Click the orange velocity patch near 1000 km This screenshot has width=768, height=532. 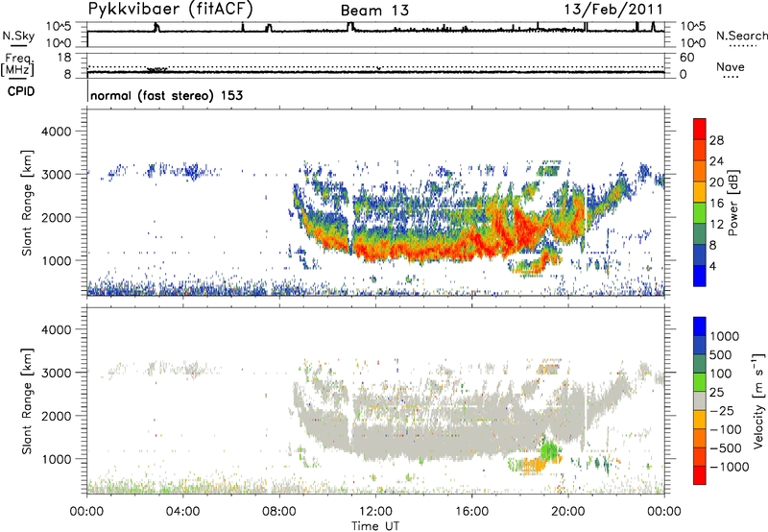coord(535,464)
